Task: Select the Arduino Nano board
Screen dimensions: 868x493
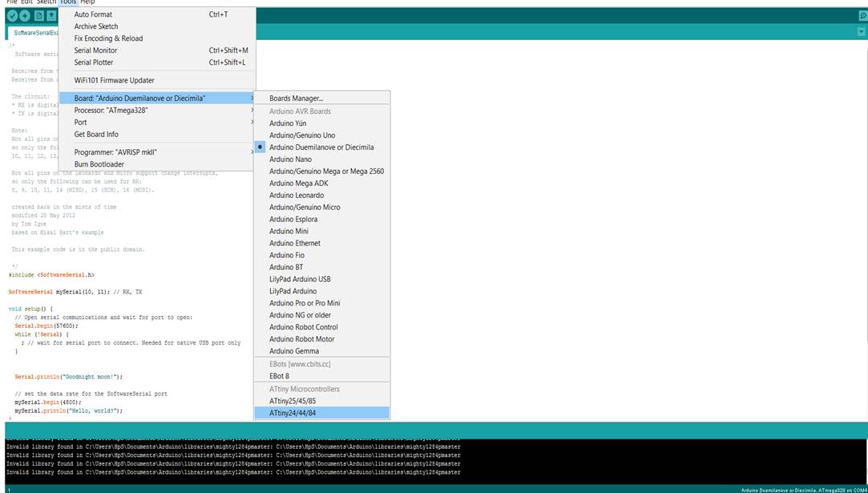Action: tap(321, 160)
